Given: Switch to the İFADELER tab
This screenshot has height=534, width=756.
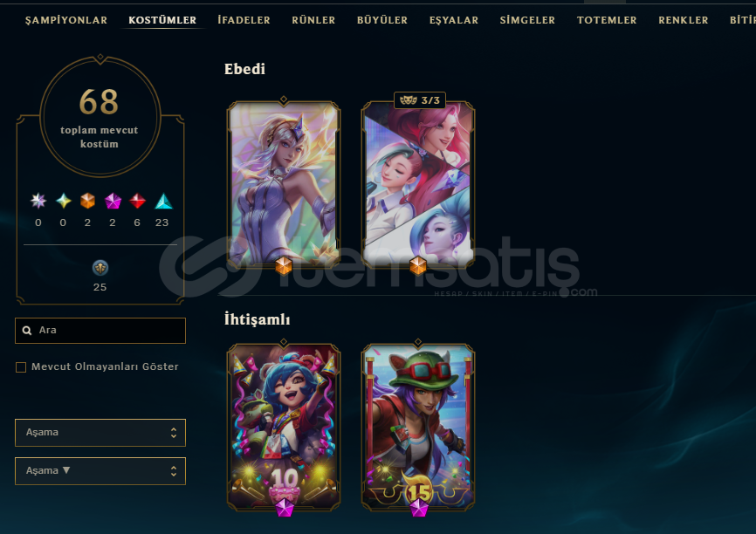Looking at the screenshot, I should coord(244,20).
